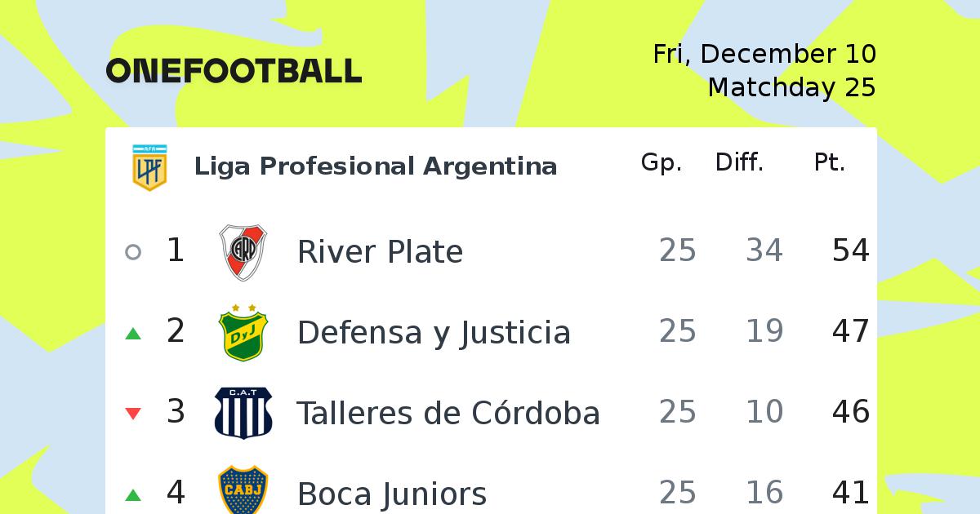This screenshot has height=514, width=980.
Task: Select the Talleres de Córdoba team name
Action: 448,413
